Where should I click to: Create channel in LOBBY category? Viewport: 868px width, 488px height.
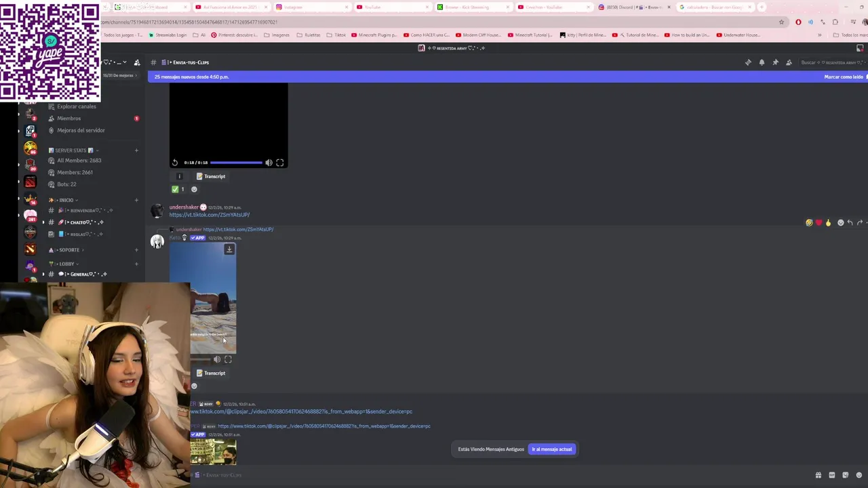click(x=136, y=264)
